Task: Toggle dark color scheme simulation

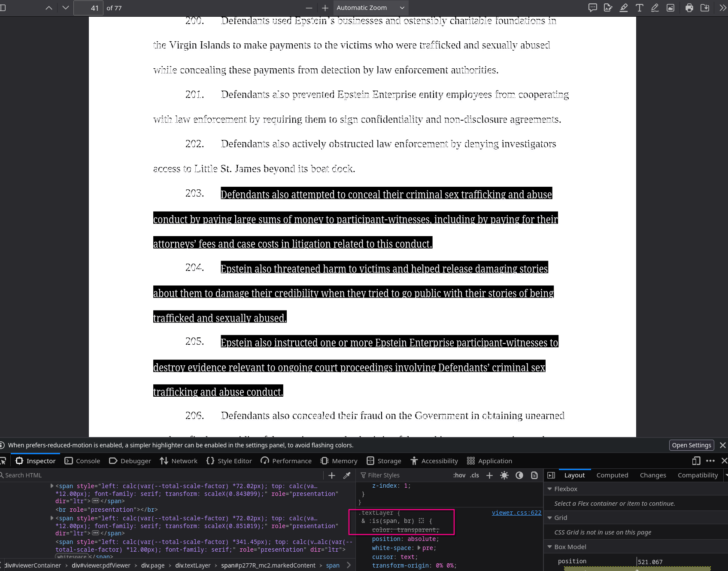Action: pos(519,475)
